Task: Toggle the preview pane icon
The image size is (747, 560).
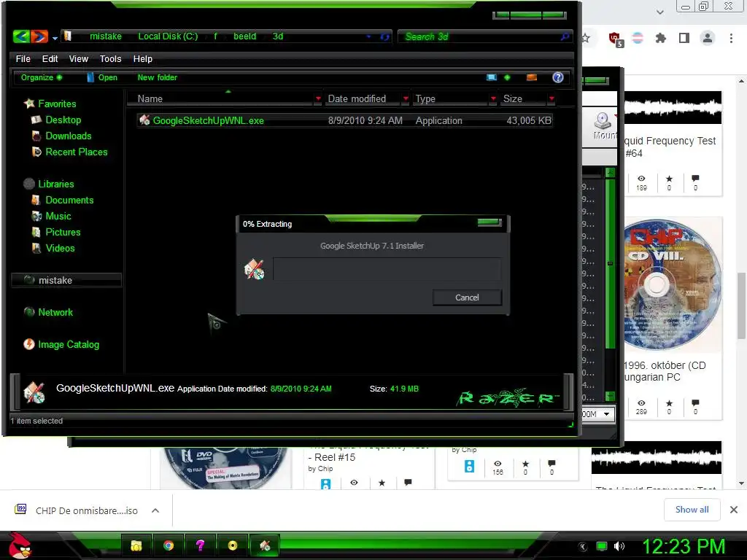Action: click(532, 77)
